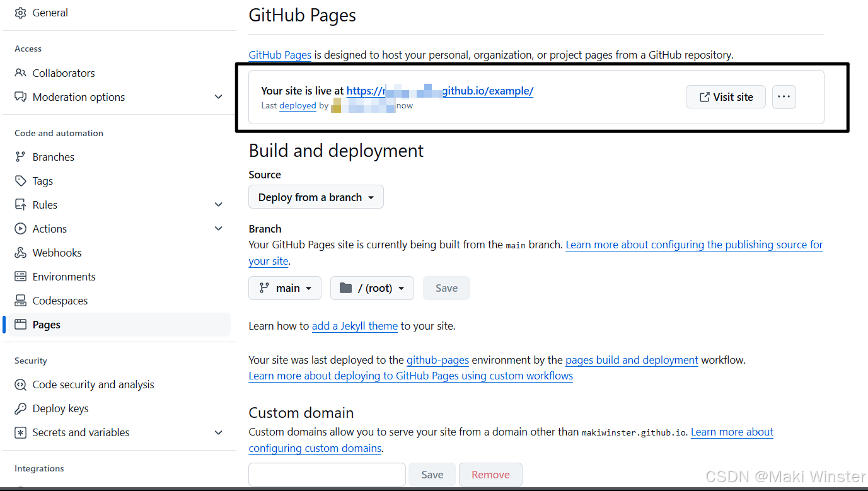Click the GitHub Pages intro link

[280, 55]
